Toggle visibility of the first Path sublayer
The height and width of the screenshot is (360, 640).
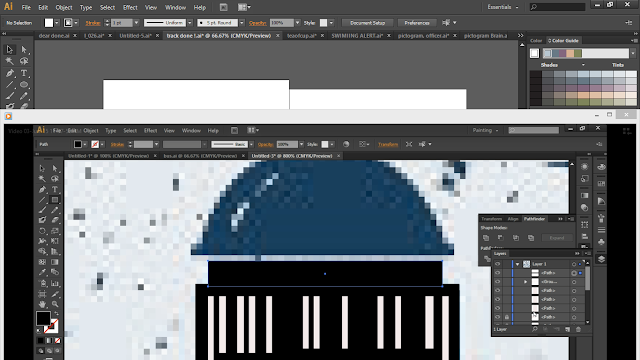(x=498, y=273)
